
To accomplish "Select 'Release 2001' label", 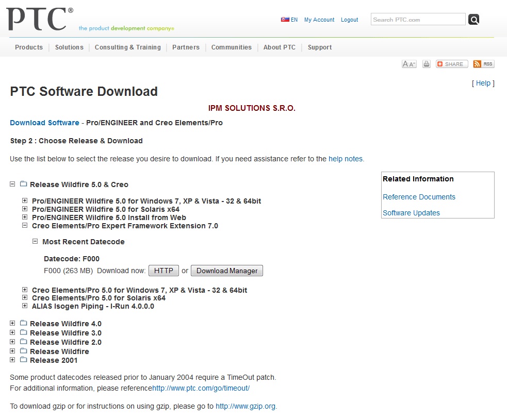I will tap(54, 360).
